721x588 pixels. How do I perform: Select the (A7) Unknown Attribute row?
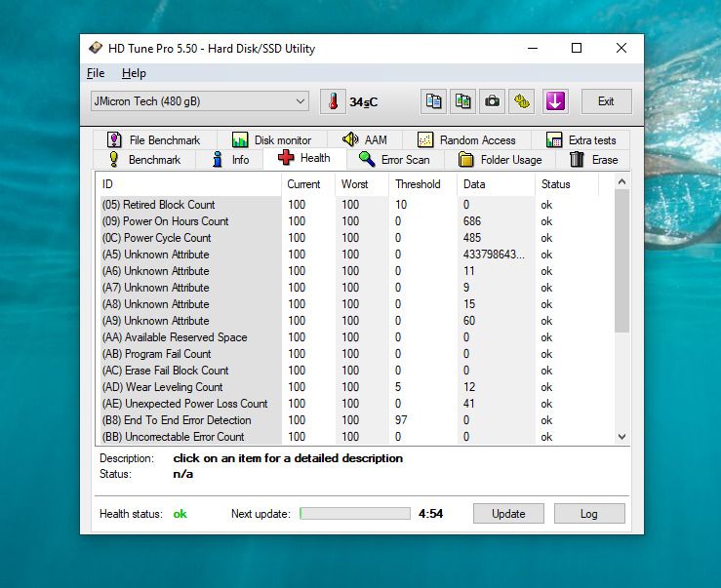tap(349, 288)
